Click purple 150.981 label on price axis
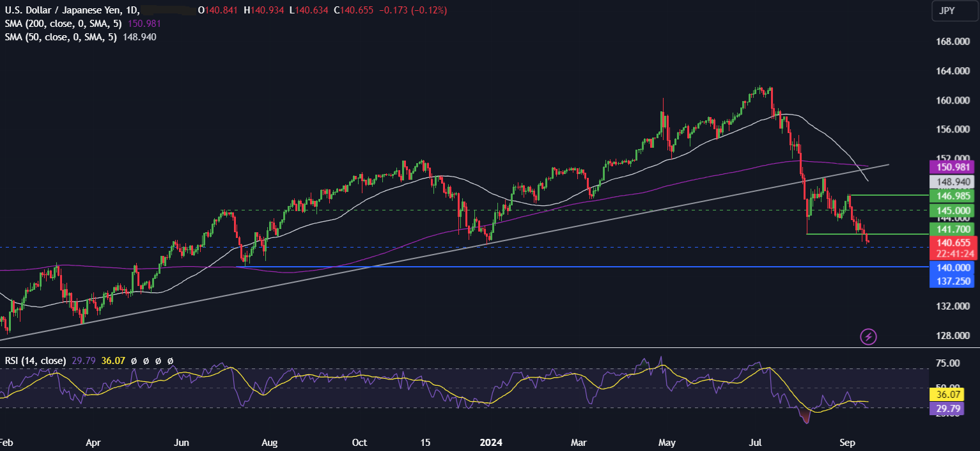980x451 pixels. pos(953,166)
